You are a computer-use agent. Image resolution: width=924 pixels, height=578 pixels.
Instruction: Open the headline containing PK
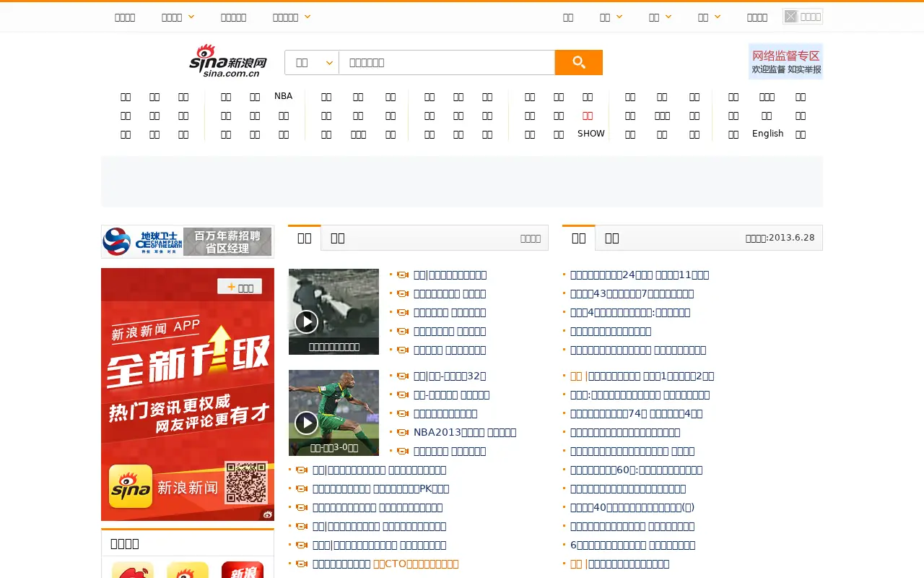pyautogui.click(x=380, y=489)
